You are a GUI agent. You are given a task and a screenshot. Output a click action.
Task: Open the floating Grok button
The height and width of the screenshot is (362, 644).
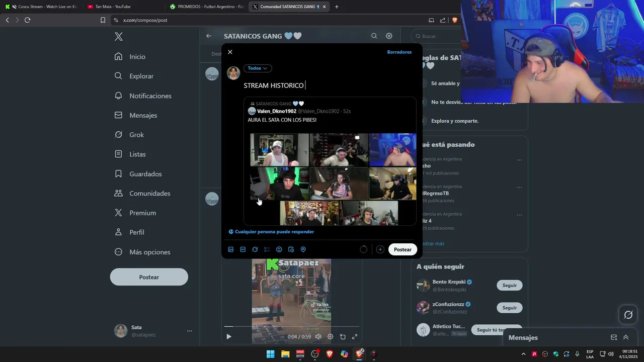pyautogui.click(x=628, y=315)
